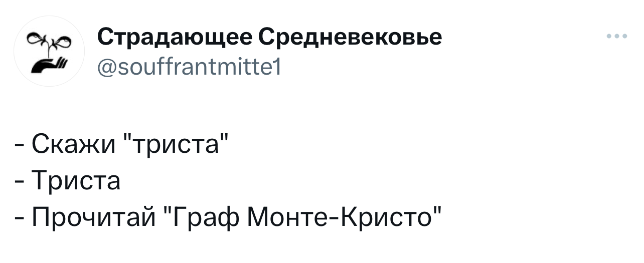Screen dimensions: 644x263
Task: Click the @ symbol of the username
Action: [x=106, y=65]
